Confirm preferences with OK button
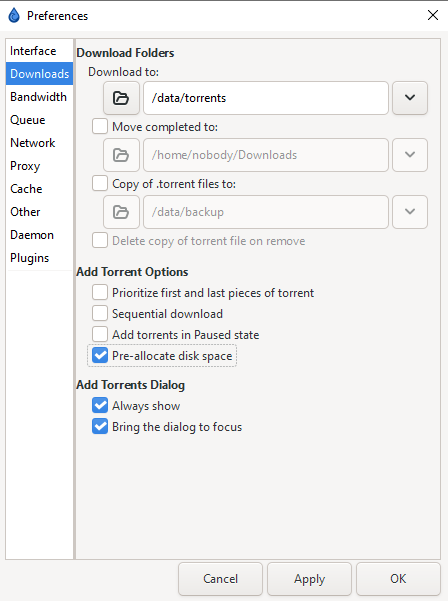This screenshot has width=448, height=601. tap(398, 579)
